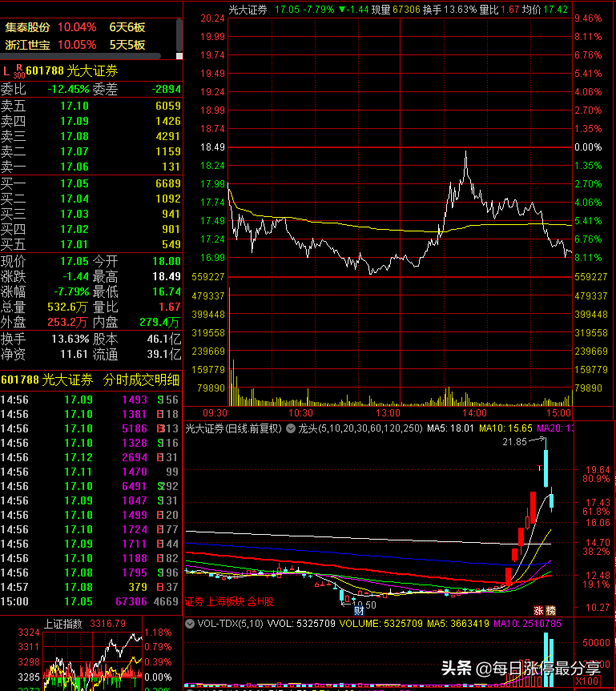Select the 卖二 17.07 ask row

click(91, 151)
